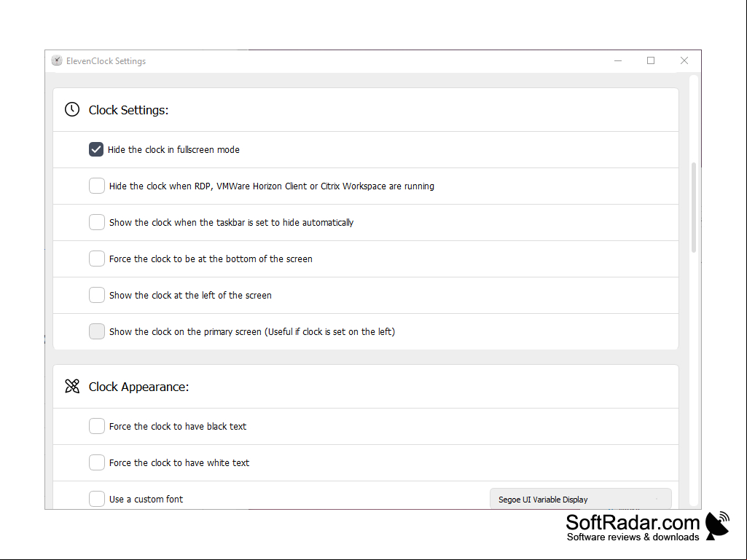Click the ElevenClock app icon in title bar
Screen dimensions: 747x560
(x=57, y=60)
